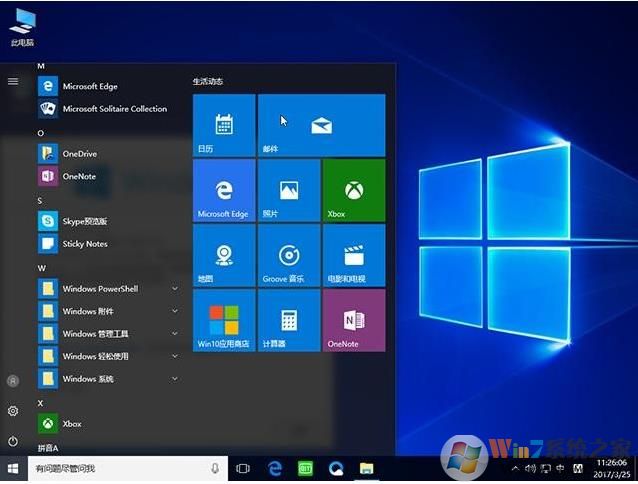Viewport: 638px width, 484px height.
Task: Open the 电影和电视 tile
Action: 354,256
